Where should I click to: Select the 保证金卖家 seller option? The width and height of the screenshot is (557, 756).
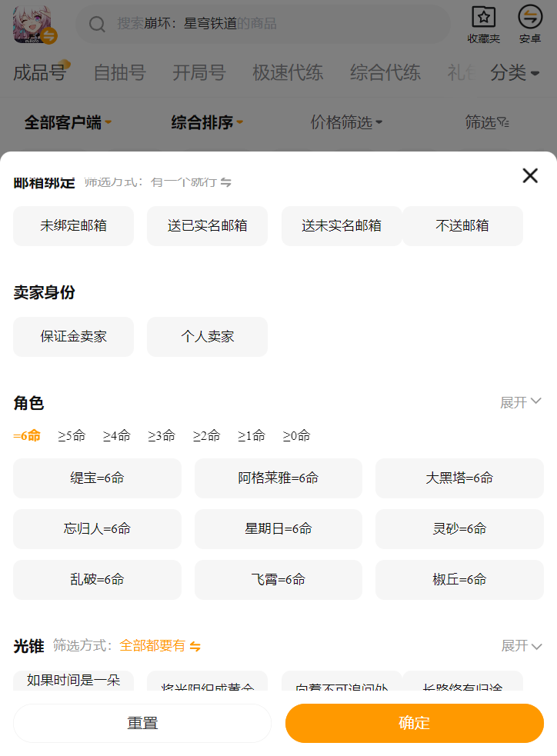tap(73, 337)
